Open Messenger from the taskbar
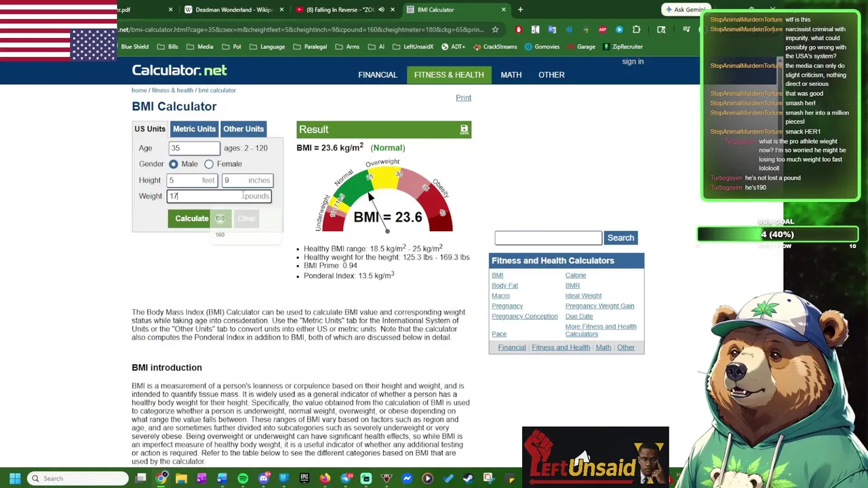Viewport: 868px width, 488px height. [x=407, y=479]
